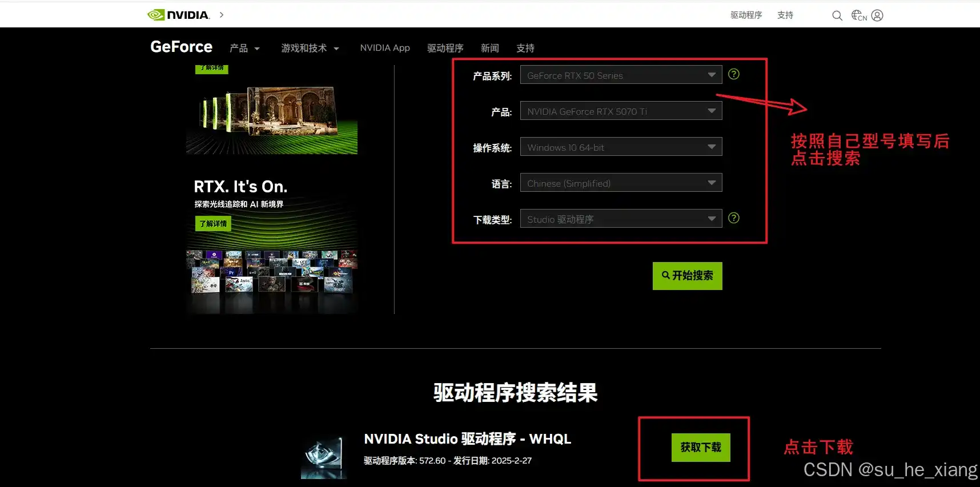Screen dimensions: 980x487
Task: Click the RTX. It's On. heading
Action: pyautogui.click(x=240, y=187)
